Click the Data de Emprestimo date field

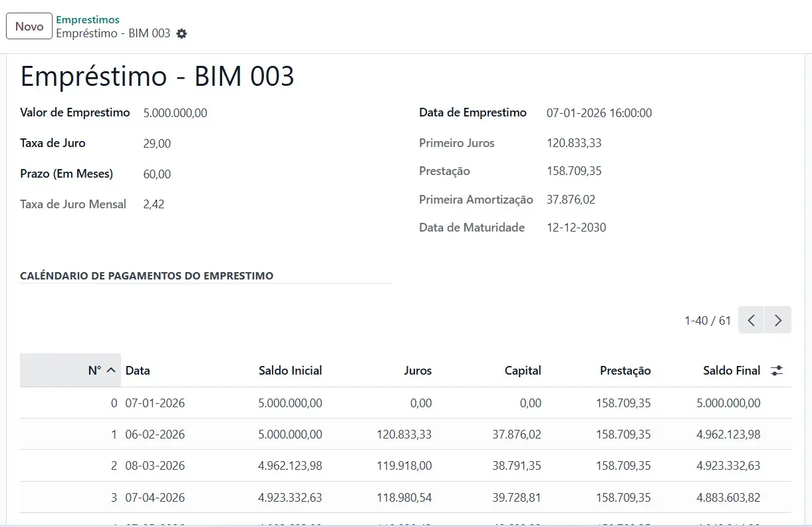tap(599, 113)
